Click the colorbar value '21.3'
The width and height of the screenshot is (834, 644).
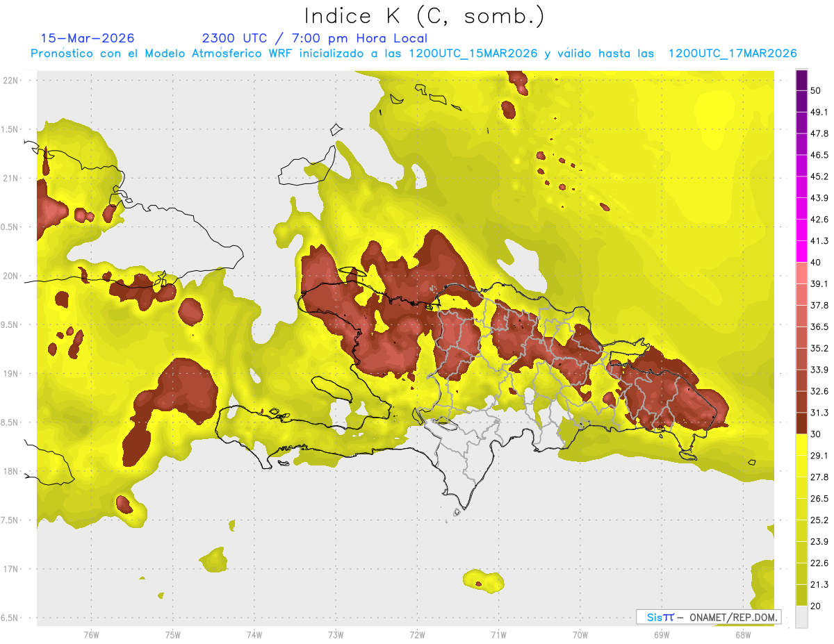(x=819, y=584)
